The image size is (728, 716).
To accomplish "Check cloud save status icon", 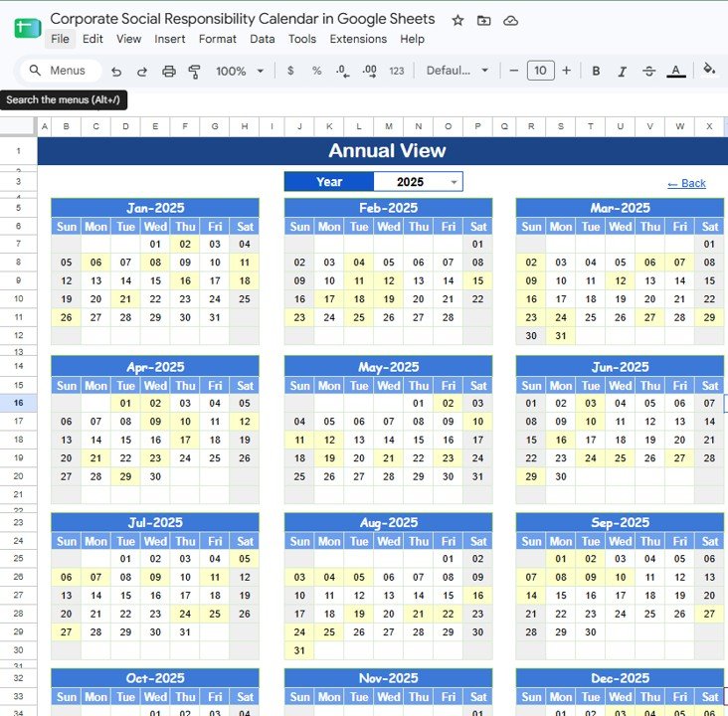I will 511,21.
